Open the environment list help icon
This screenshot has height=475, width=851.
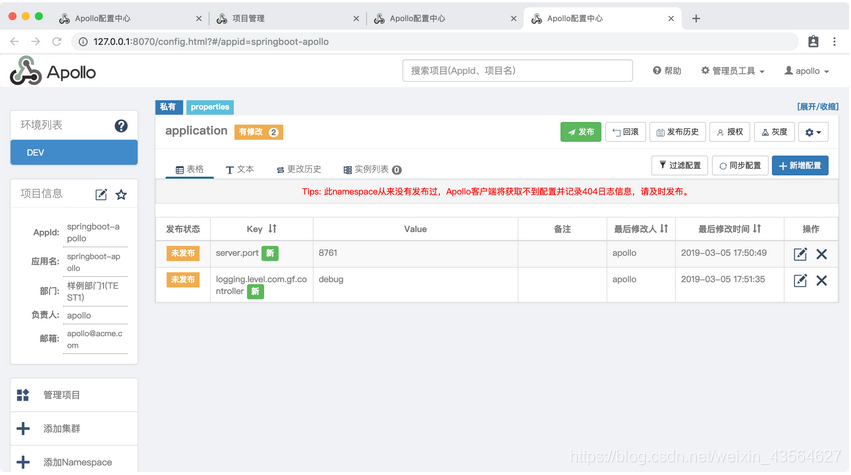[121, 126]
